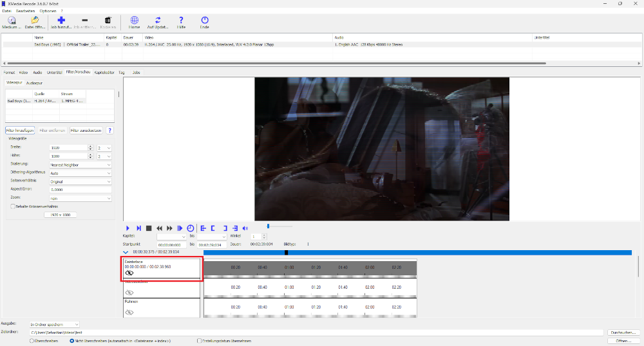
Task: Click the Durchsuchen button
Action: 623,332
